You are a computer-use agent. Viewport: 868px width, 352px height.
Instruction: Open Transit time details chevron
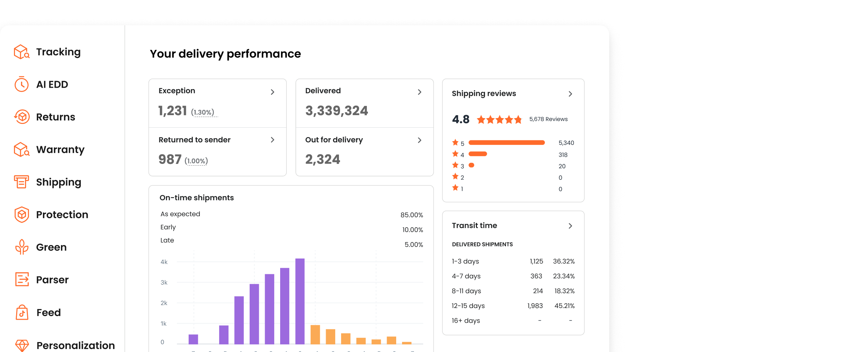point(570,226)
